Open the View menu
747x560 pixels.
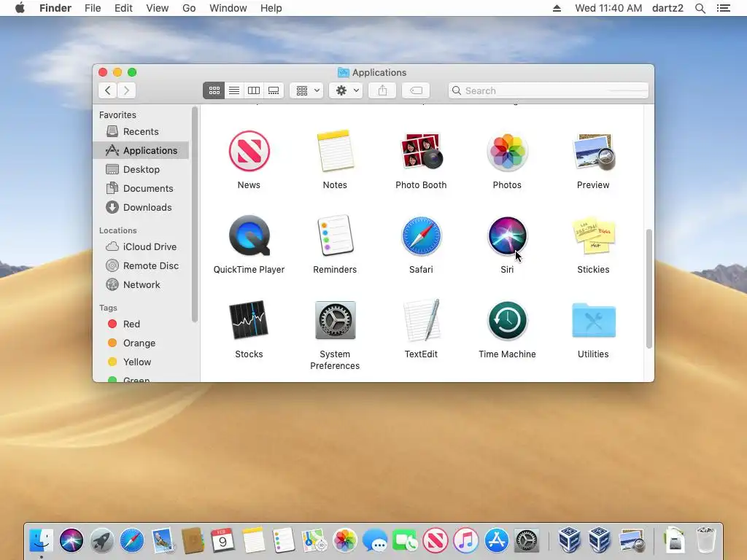point(158,8)
